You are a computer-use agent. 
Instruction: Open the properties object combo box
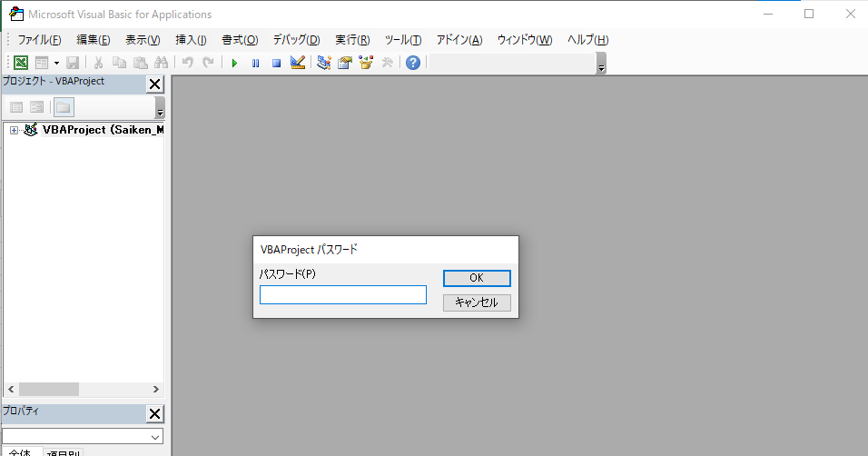click(x=83, y=437)
